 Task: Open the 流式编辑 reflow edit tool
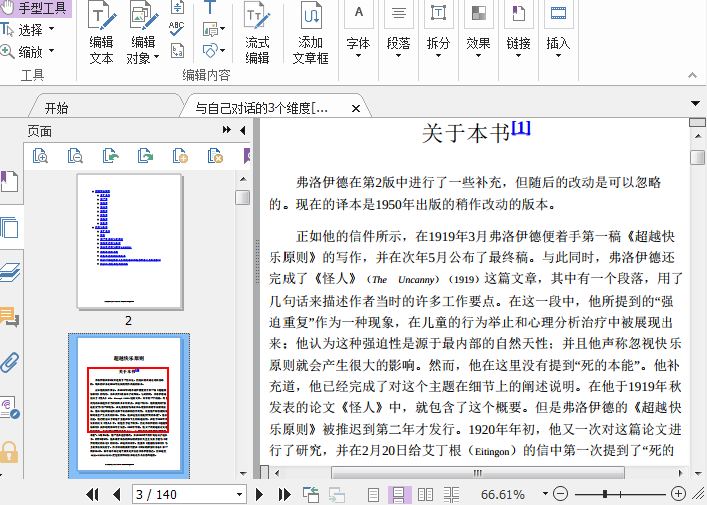pyautogui.click(x=257, y=33)
